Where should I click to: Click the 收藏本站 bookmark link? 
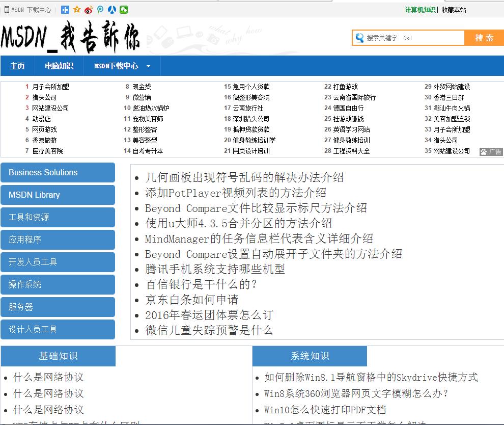454,10
